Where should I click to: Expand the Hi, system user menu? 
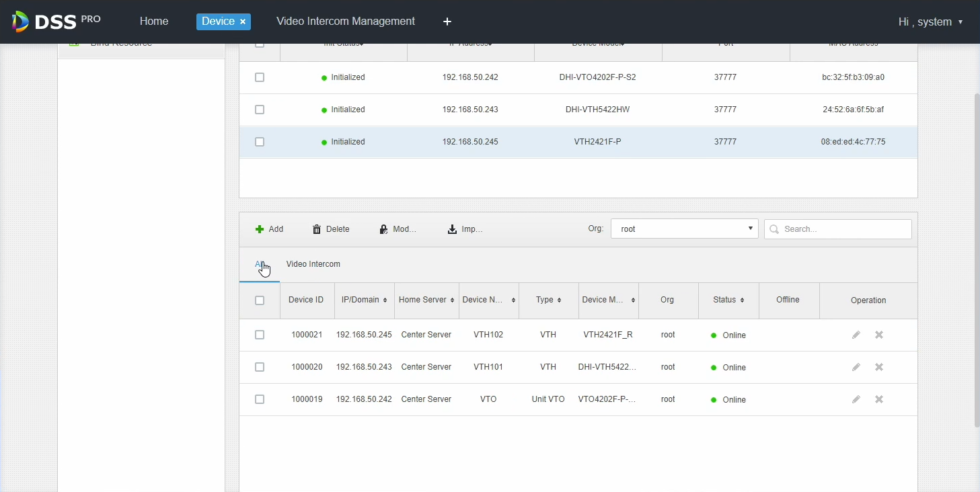pyautogui.click(x=930, y=22)
